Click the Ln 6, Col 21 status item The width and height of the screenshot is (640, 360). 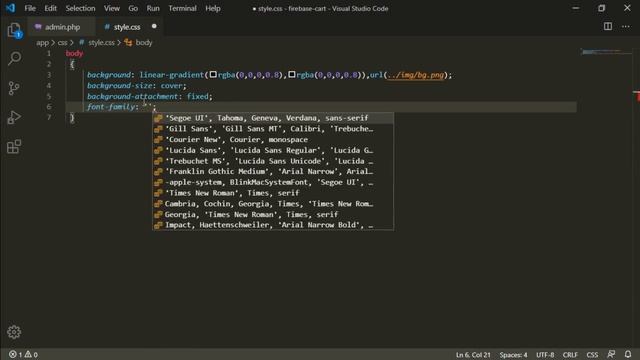[473, 355]
